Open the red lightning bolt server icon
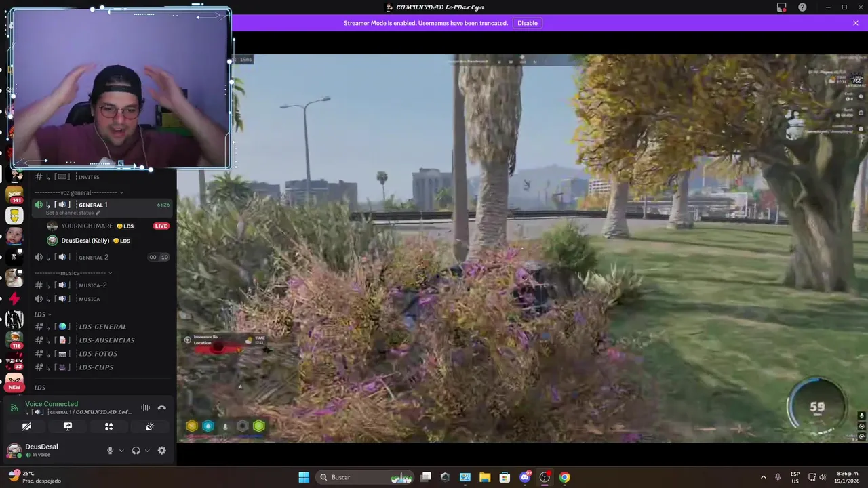Screen dimensions: 868x488 pos(14,298)
